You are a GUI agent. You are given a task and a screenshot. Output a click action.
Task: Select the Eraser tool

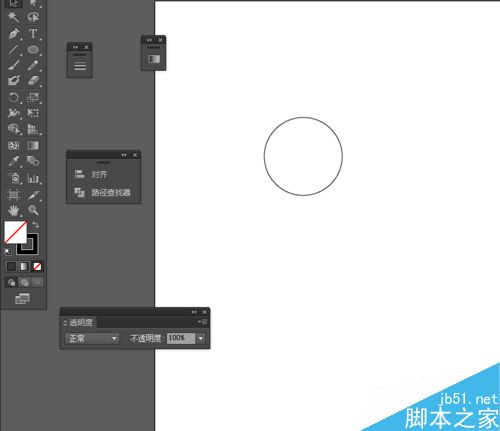[33, 81]
